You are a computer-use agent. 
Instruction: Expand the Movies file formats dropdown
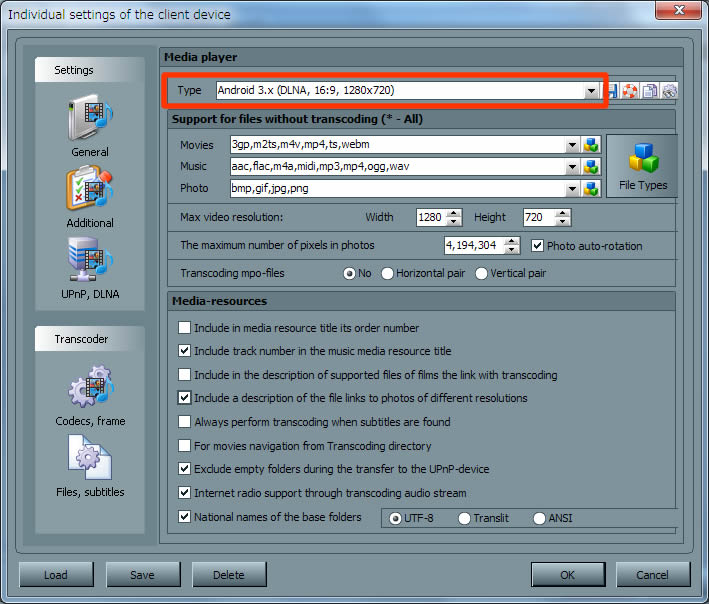pos(572,145)
